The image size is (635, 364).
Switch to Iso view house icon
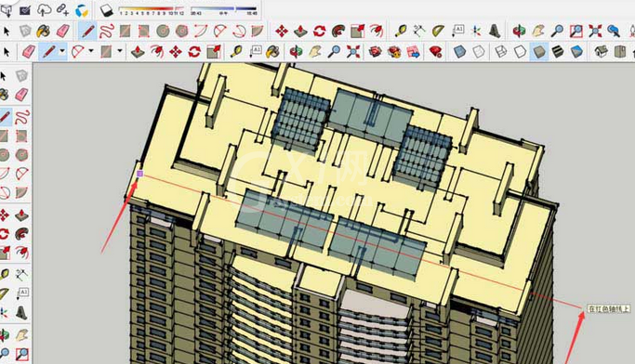[601, 52]
